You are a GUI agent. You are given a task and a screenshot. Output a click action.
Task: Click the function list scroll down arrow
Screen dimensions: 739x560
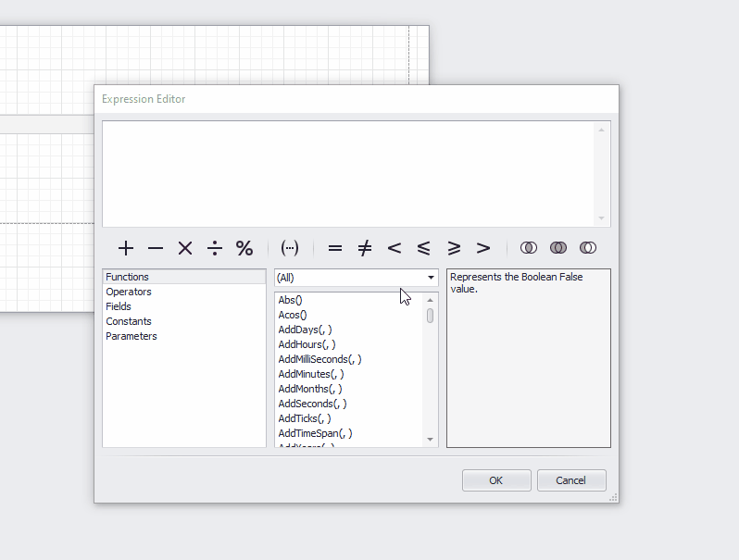tap(430, 440)
